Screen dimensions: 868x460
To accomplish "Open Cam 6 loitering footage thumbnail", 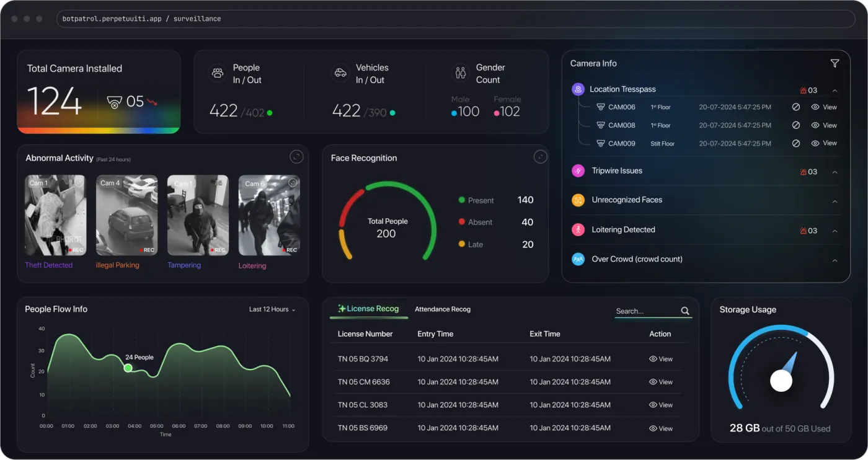I will [x=269, y=215].
